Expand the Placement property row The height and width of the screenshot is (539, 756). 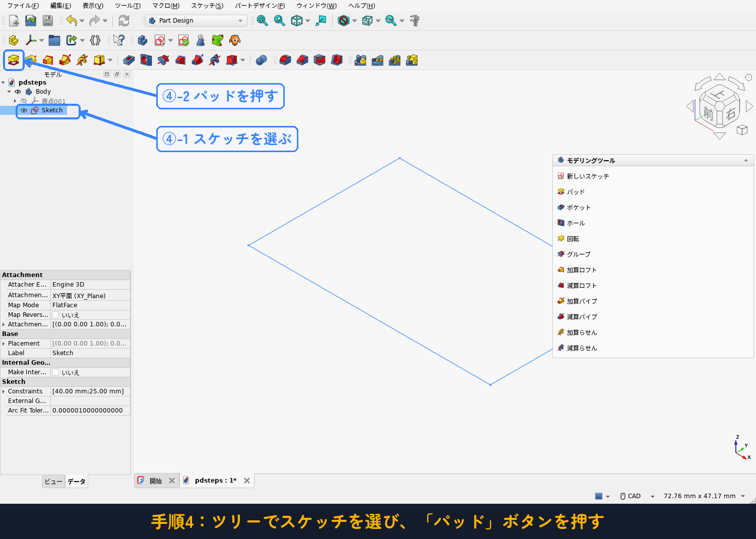point(4,344)
